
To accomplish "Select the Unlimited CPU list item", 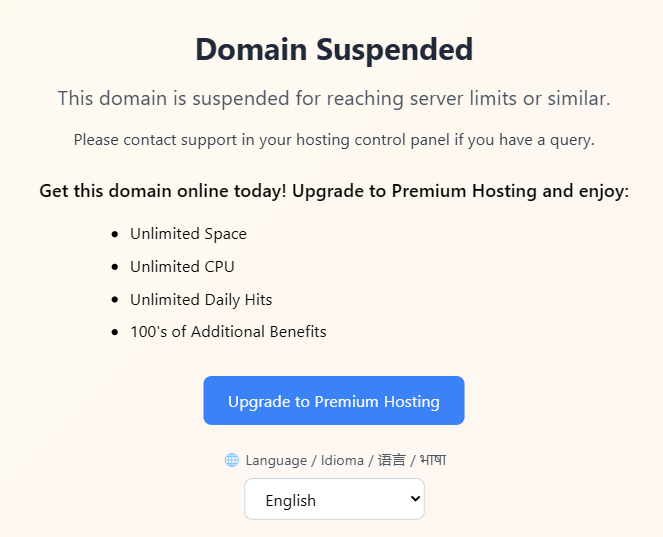I will click(182, 267).
